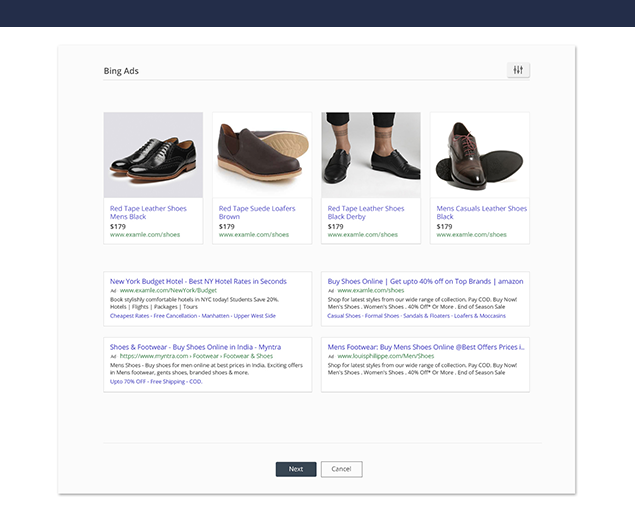The image size is (635, 512).
Task: Select the $179 price under Suede Loafers Brown
Action: tap(227, 226)
